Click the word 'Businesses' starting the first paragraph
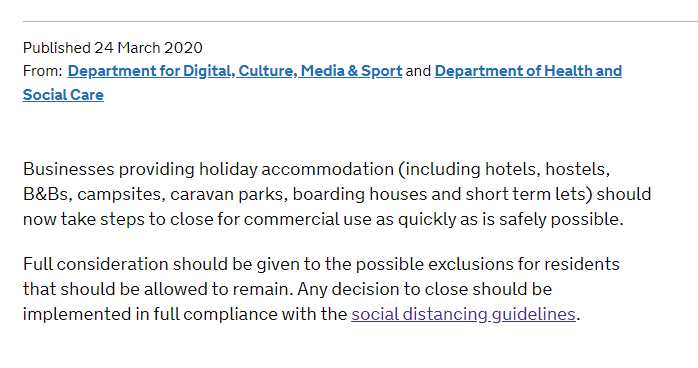 point(69,169)
